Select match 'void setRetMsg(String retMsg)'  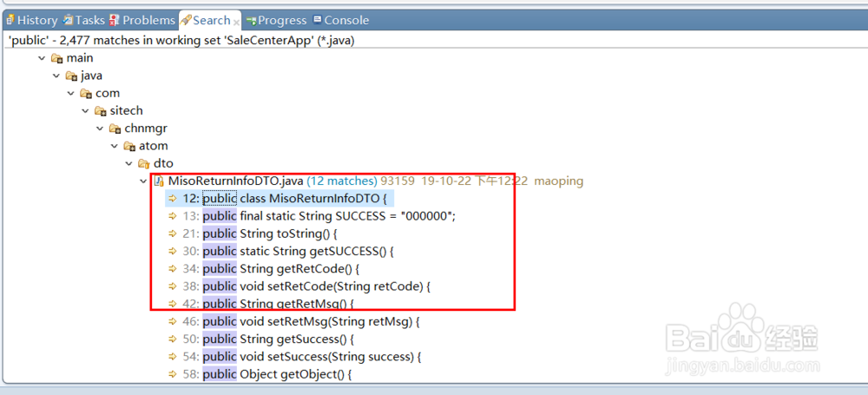pos(326,321)
